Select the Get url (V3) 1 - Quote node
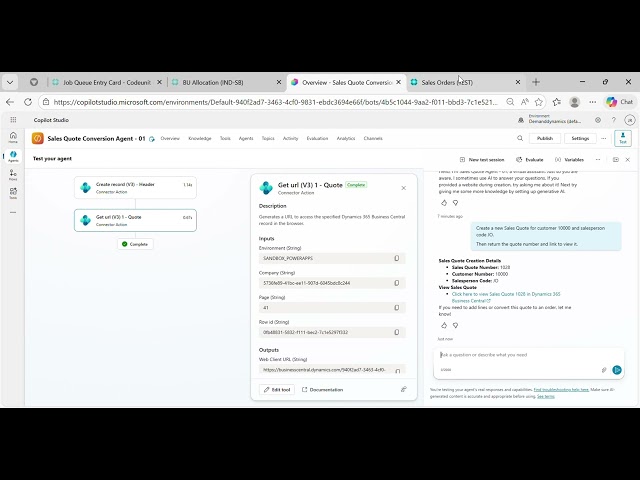 [135, 220]
